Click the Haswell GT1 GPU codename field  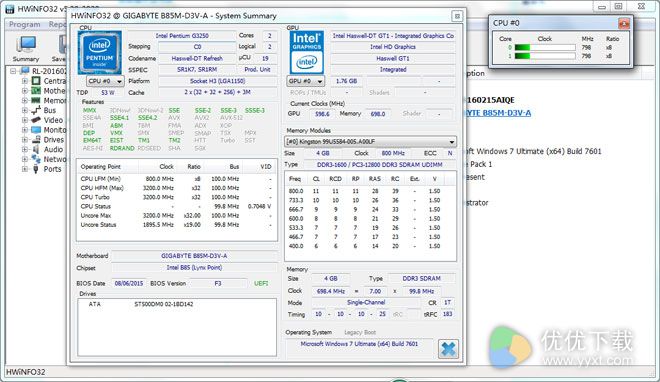(393, 58)
